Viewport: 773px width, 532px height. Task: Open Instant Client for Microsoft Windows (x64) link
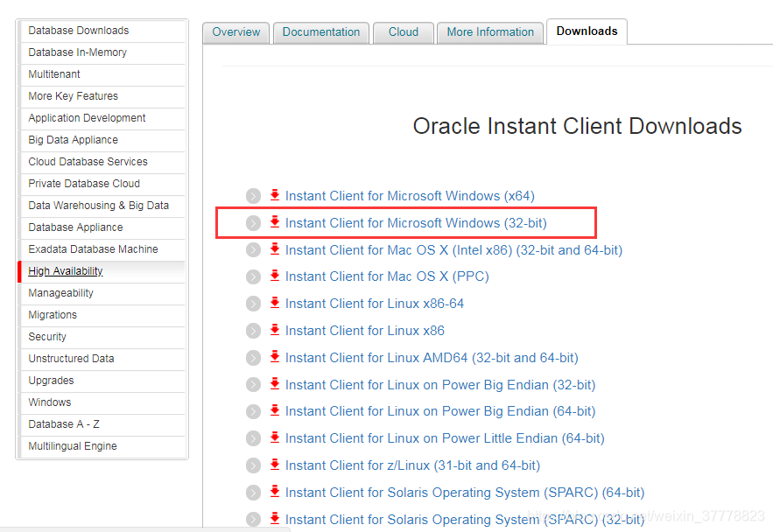coord(410,196)
